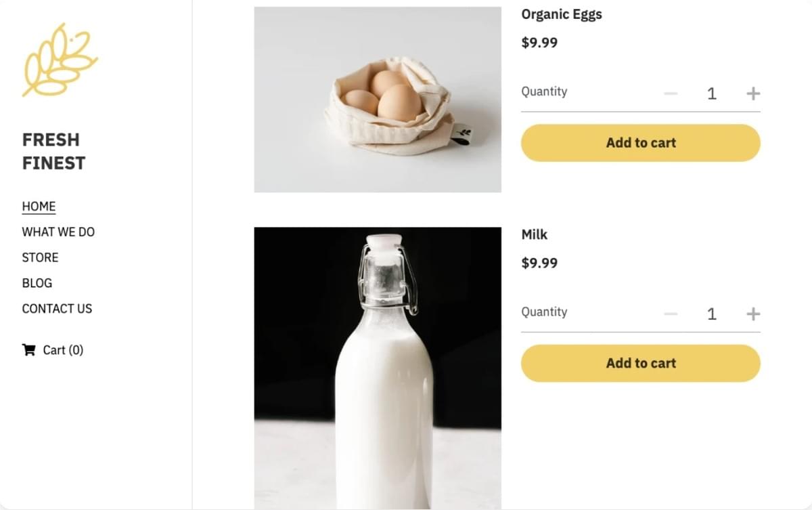Screen dimensions: 812x510
Task: Increase Organic Eggs quantity with plus icon
Action: point(753,93)
